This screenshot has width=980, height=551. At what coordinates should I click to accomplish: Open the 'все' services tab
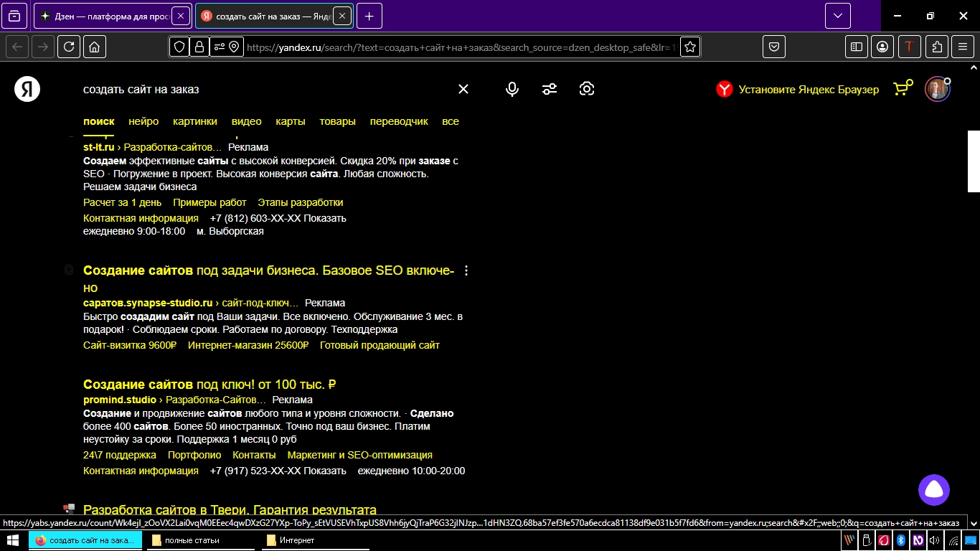coord(451,121)
